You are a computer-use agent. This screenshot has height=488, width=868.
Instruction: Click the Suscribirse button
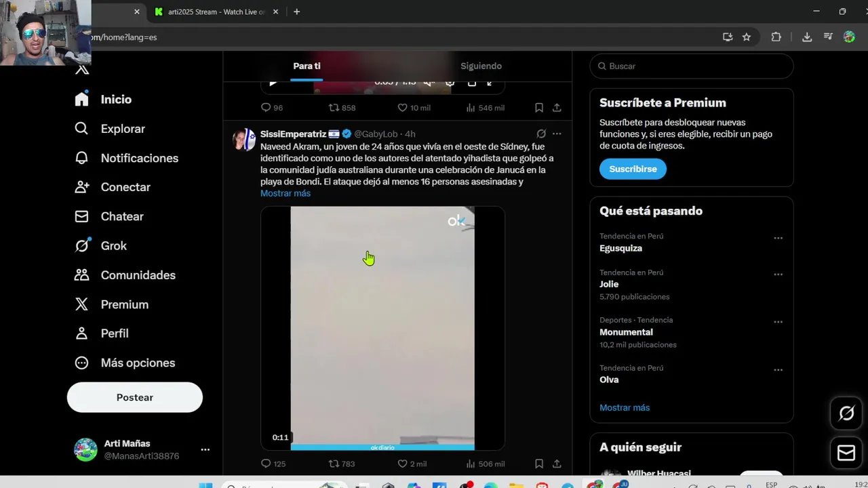pos(633,169)
